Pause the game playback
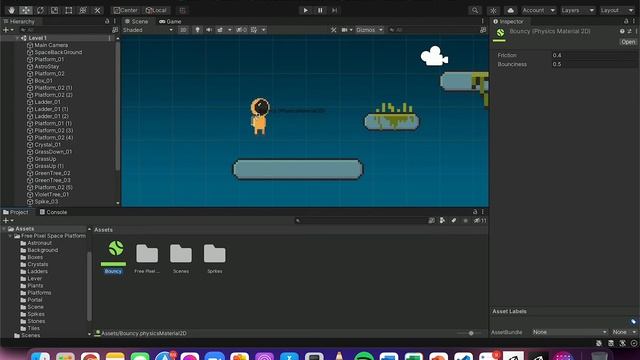The image size is (640, 360). (x=320, y=10)
